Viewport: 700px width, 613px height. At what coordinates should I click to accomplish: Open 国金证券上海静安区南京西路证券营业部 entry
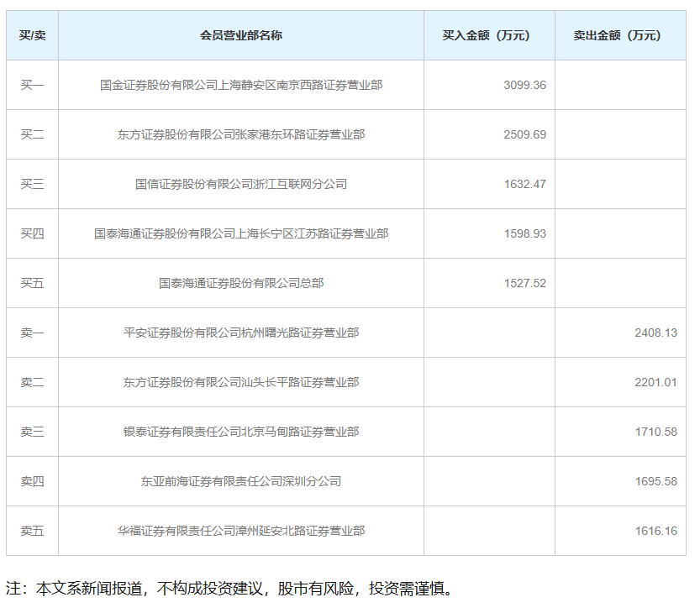[240, 85]
